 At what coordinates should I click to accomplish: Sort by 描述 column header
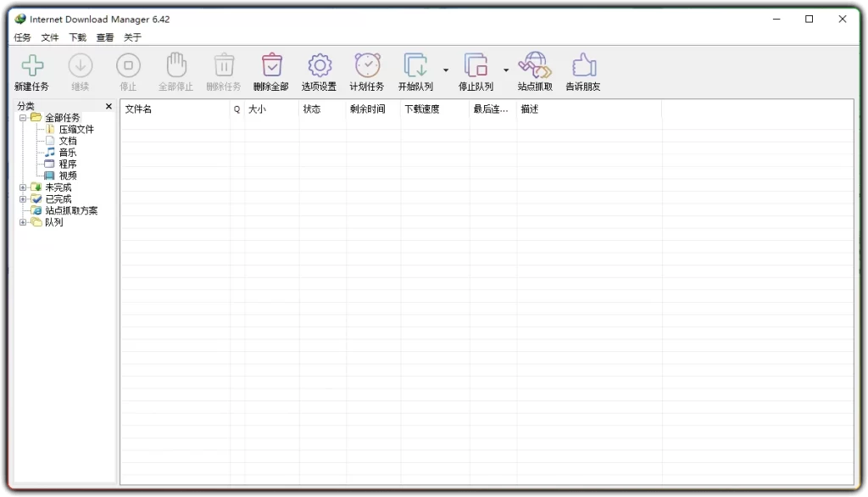pos(589,109)
